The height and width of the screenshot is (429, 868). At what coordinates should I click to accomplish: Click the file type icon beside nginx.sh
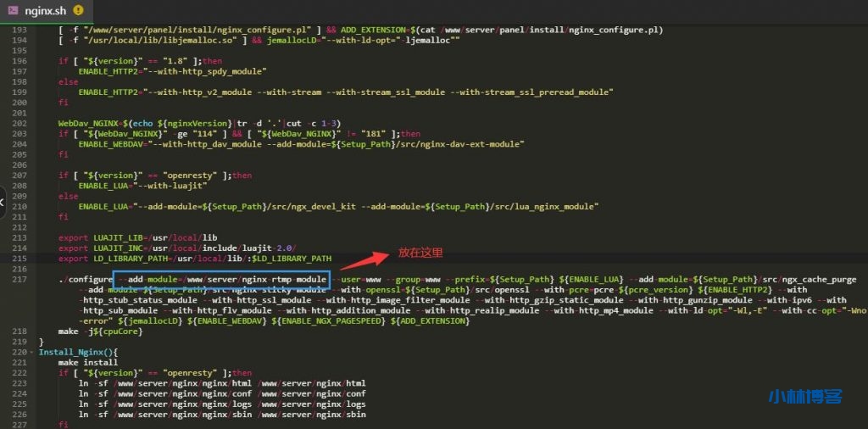[14, 10]
